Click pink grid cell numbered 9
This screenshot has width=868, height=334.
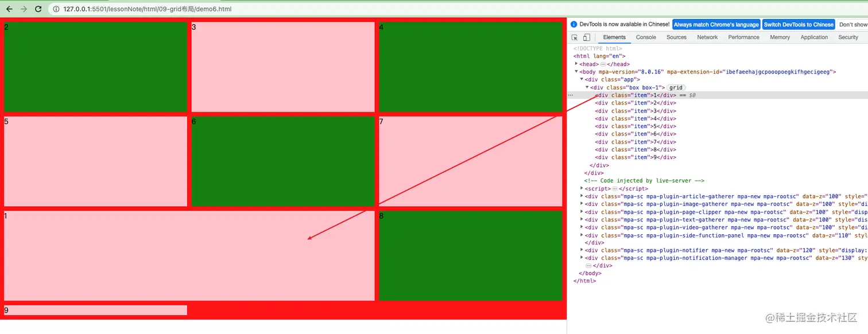tap(96, 310)
